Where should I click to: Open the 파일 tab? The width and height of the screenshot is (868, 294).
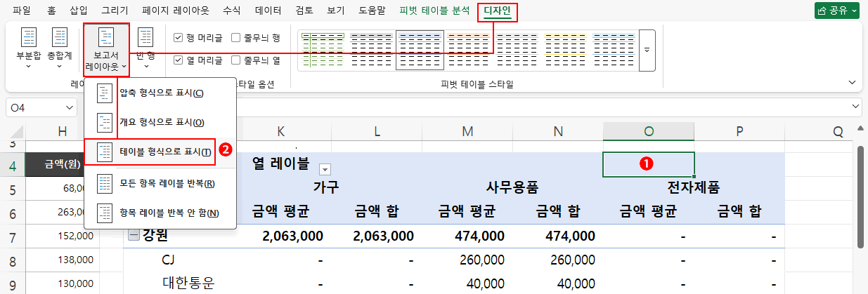[x=22, y=11]
